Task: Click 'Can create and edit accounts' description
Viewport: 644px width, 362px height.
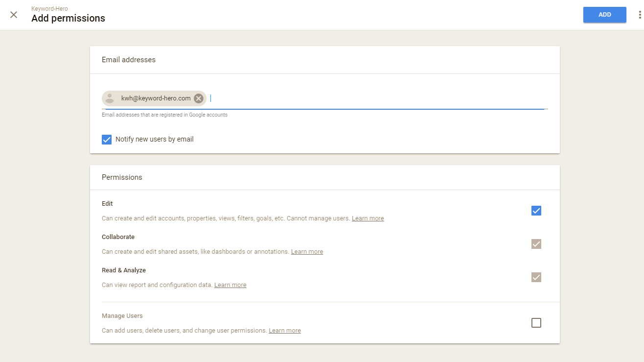Action: 226,218
